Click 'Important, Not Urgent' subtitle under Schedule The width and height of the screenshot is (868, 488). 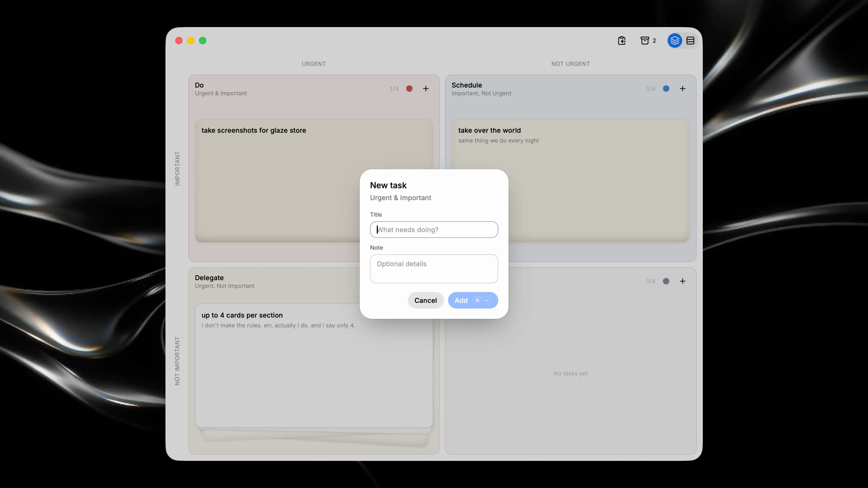point(481,93)
